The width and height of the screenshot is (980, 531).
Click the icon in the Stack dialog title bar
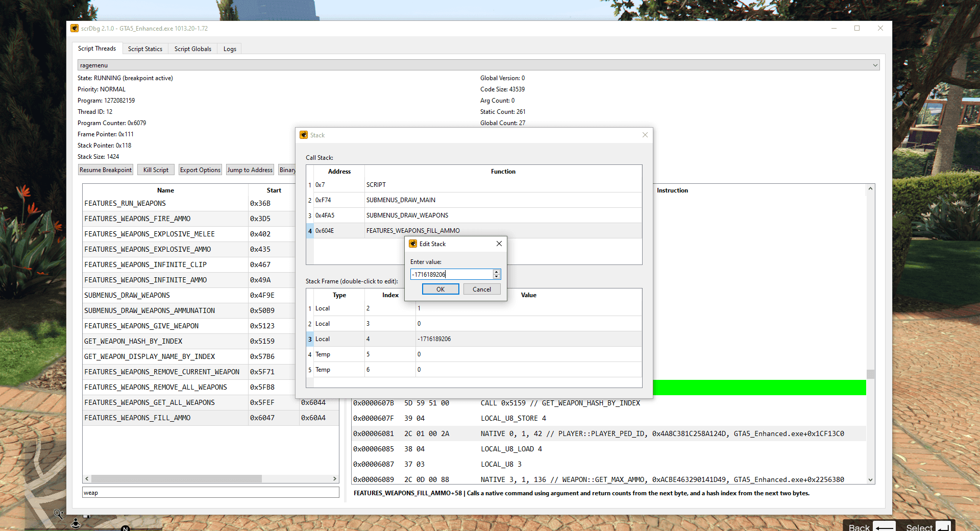point(305,135)
